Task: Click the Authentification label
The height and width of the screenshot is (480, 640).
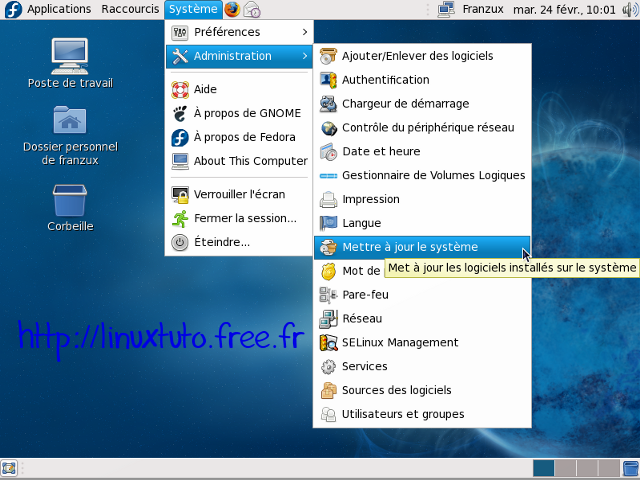Action: [386, 80]
